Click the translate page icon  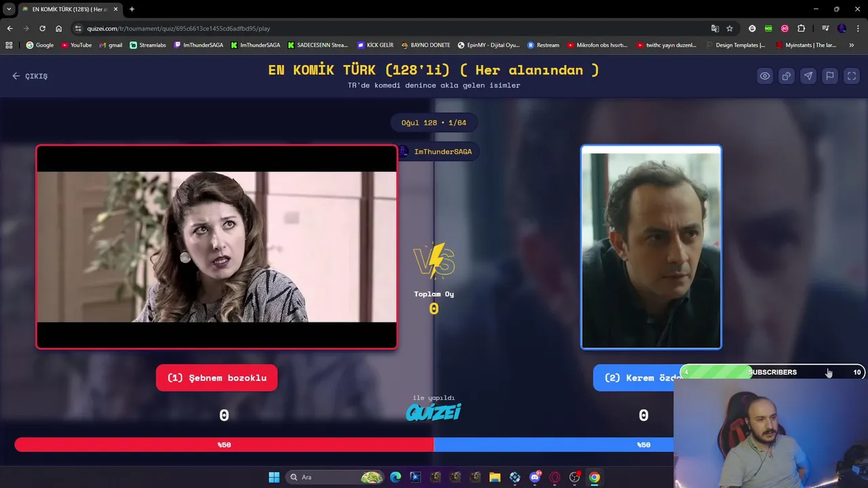(x=715, y=28)
